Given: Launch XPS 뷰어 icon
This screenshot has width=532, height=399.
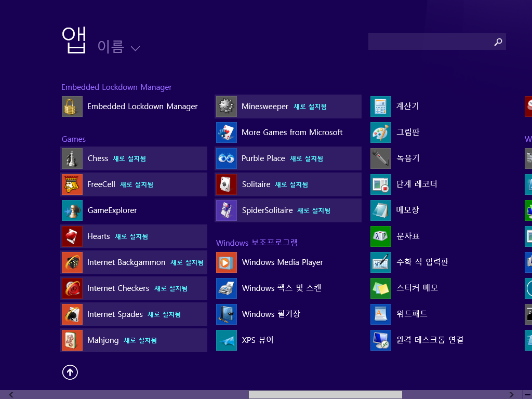Looking at the screenshot, I should pos(227,340).
